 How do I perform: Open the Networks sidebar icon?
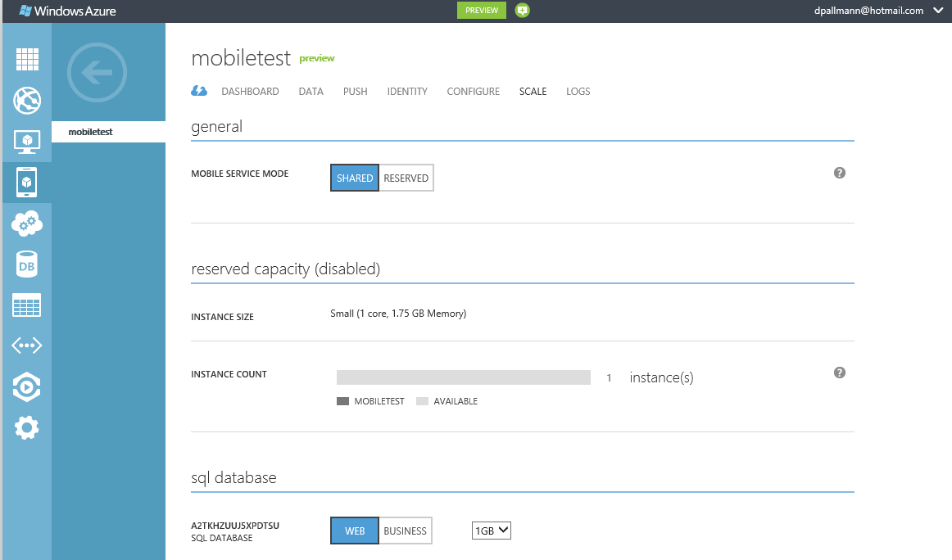coord(27,345)
